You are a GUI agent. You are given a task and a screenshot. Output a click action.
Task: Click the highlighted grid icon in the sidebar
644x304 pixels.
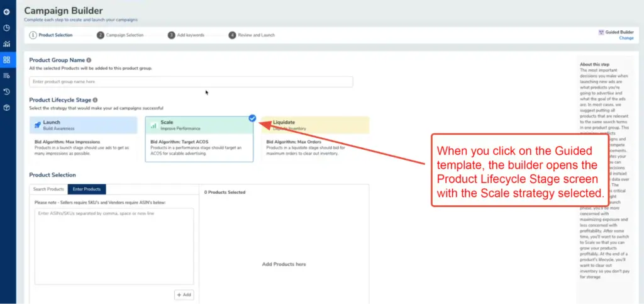(x=6, y=60)
